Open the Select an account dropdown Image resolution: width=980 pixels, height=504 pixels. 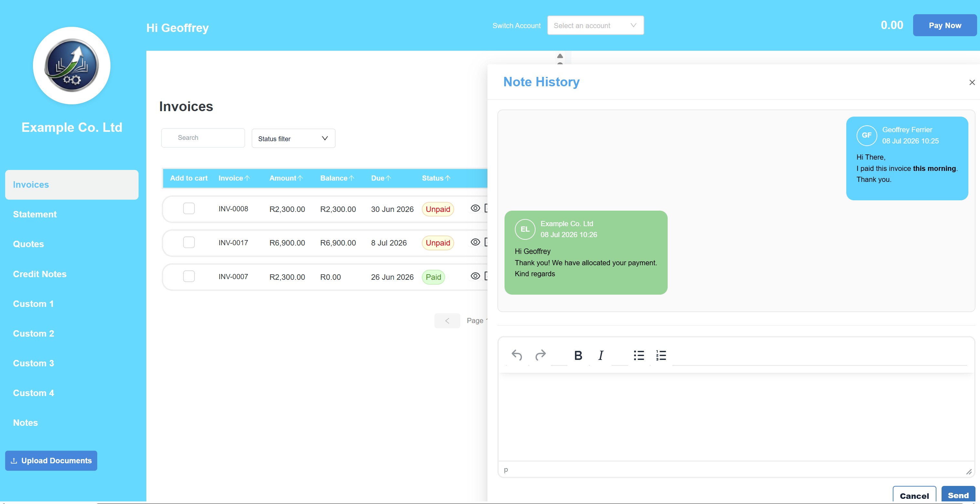pos(595,26)
